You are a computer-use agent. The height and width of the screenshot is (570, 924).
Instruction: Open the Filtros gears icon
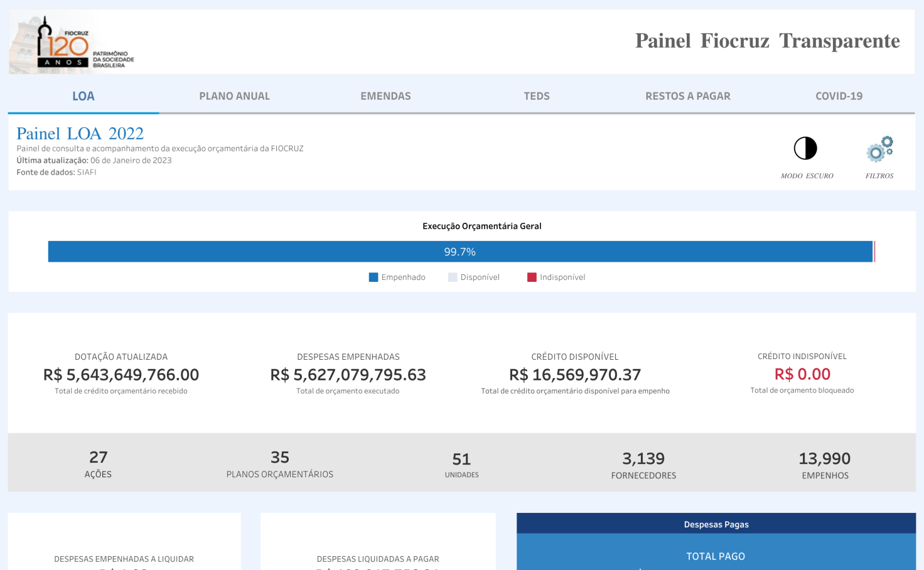(x=879, y=149)
